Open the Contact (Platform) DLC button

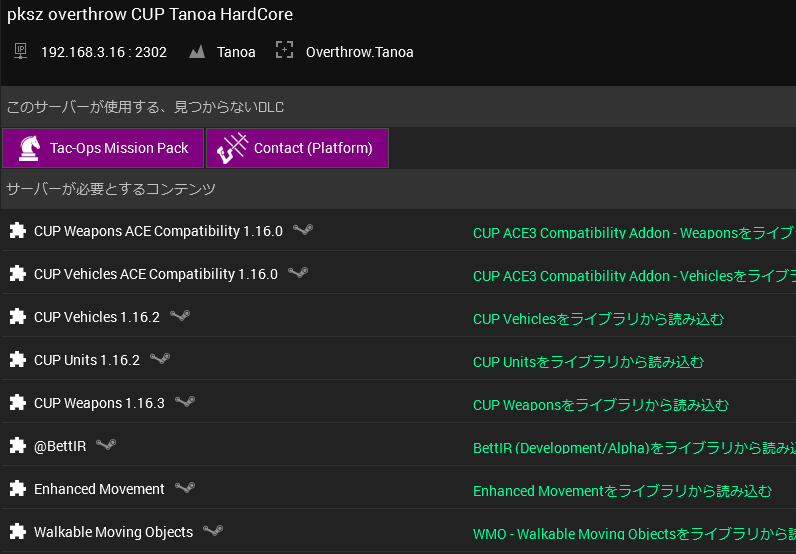click(297, 148)
